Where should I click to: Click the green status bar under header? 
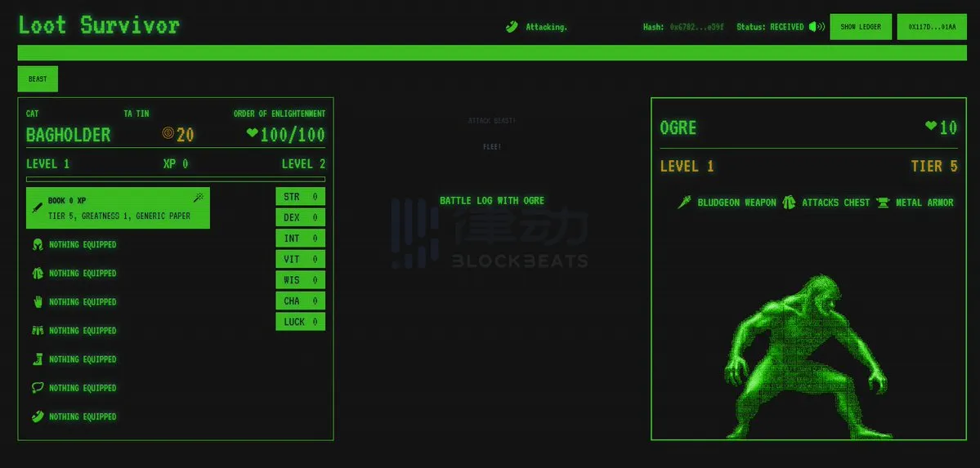(x=492, y=52)
